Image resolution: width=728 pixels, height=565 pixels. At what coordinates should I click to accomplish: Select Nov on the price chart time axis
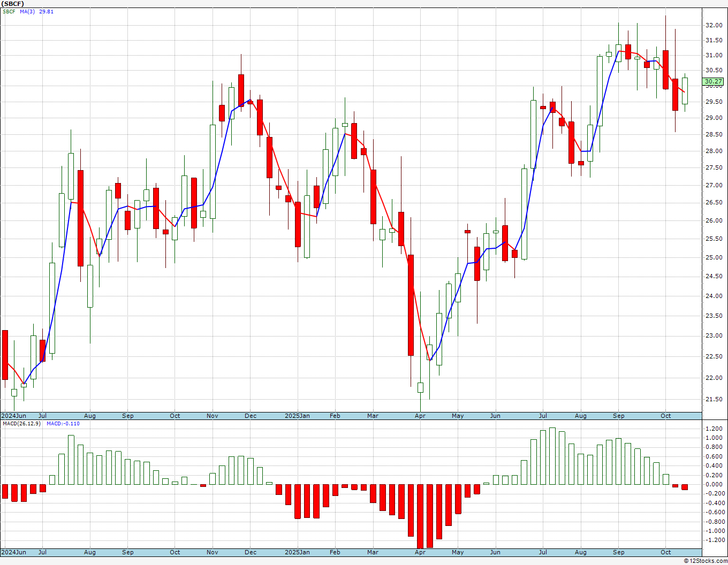213,416
